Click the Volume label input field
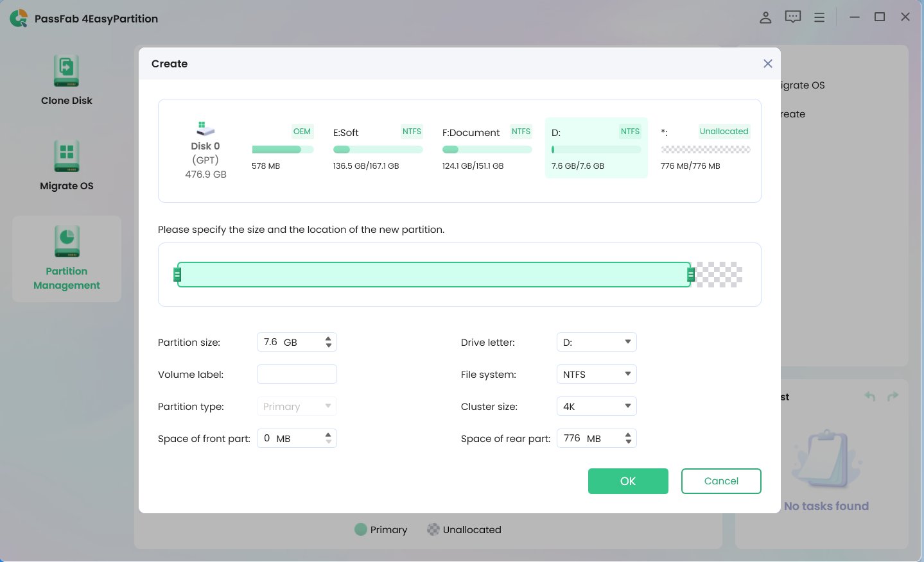Viewport: 924px width, 562px height. coord(297,374)
